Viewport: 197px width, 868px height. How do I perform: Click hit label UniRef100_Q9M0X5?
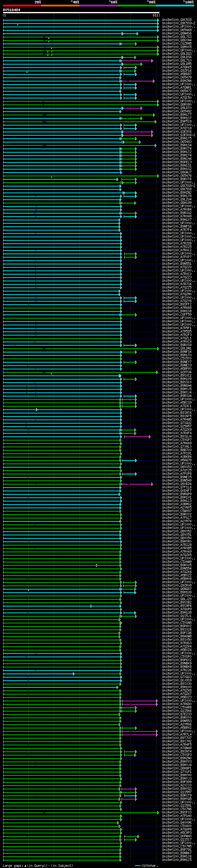click(177, 47)
